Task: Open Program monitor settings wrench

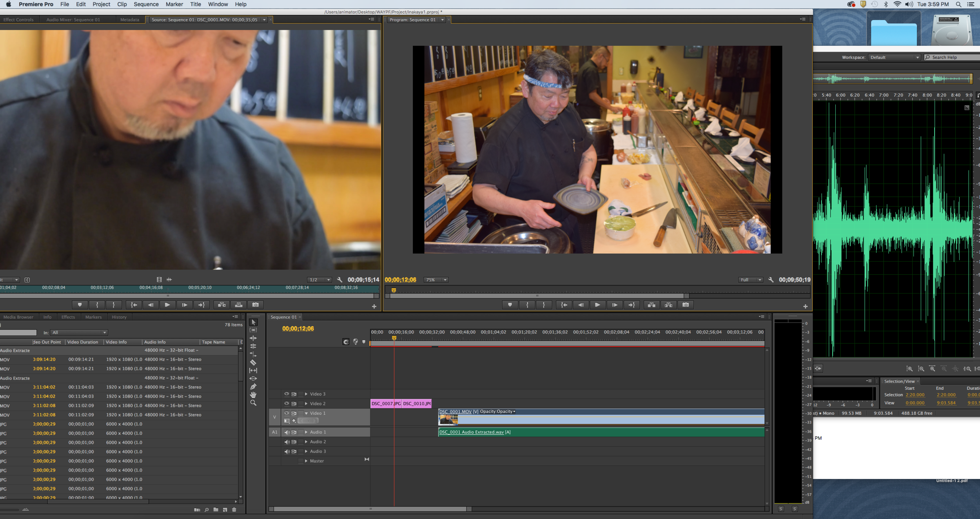Action: 771,279
